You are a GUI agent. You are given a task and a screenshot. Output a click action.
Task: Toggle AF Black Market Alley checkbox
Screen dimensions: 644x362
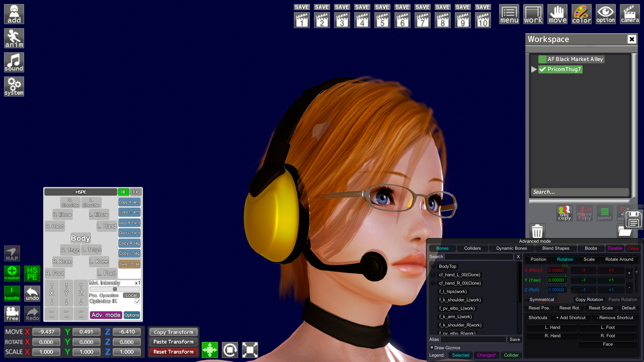[542, 59]
